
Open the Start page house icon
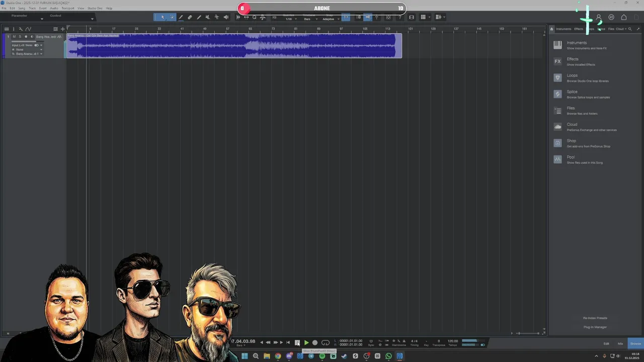coord(624,17)
